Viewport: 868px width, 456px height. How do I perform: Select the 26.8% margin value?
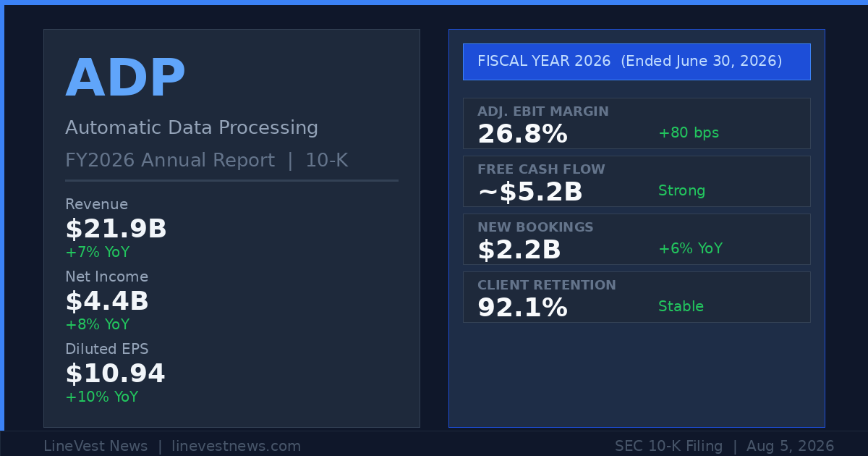click(522, 134)
